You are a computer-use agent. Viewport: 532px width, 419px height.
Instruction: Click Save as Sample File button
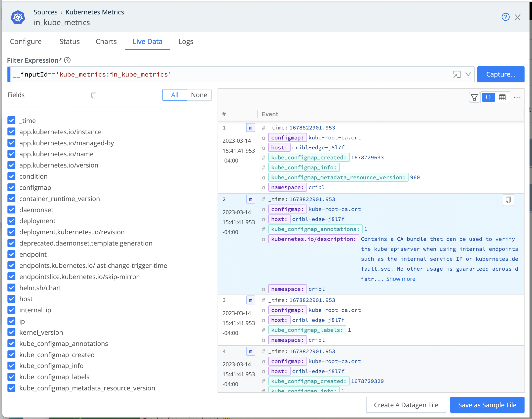point(487,405)
